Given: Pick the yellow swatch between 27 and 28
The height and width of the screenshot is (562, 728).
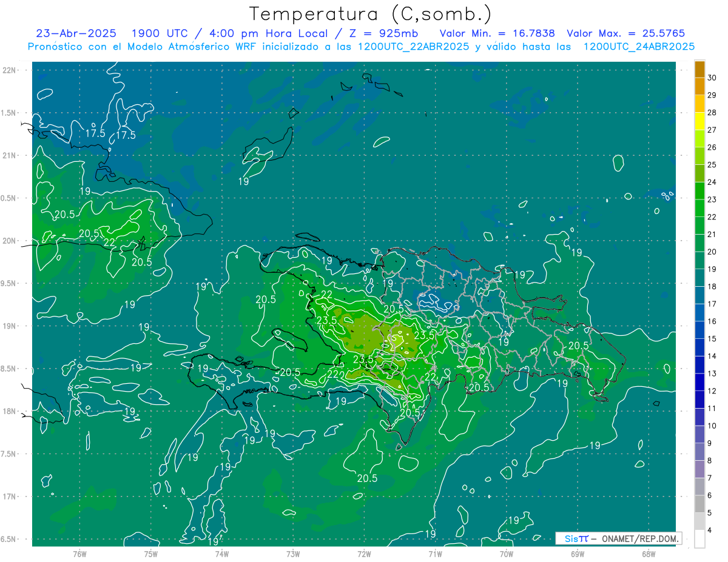Looking at the screenshot, I should (699, 121).
